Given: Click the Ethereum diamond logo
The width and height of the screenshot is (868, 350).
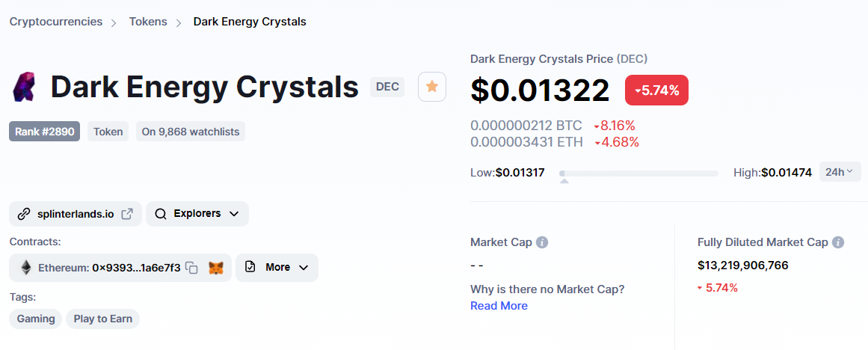Looking at the screenshot, I should point(26,268).
